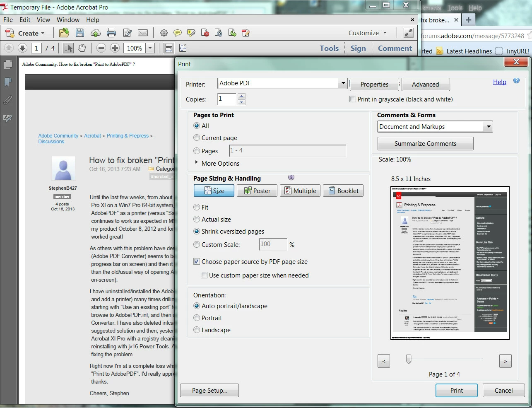Click the gear preferences icon

(x=164, y=33)
